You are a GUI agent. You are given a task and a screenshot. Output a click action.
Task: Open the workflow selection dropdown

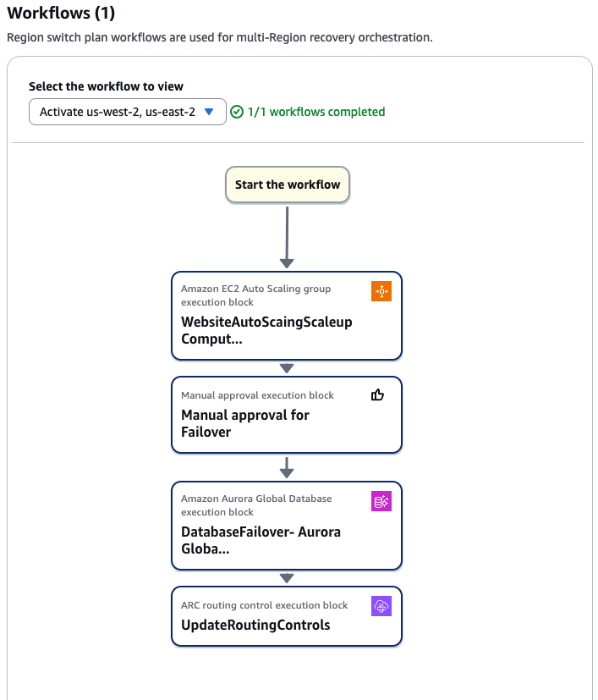(x=127, y=112)
